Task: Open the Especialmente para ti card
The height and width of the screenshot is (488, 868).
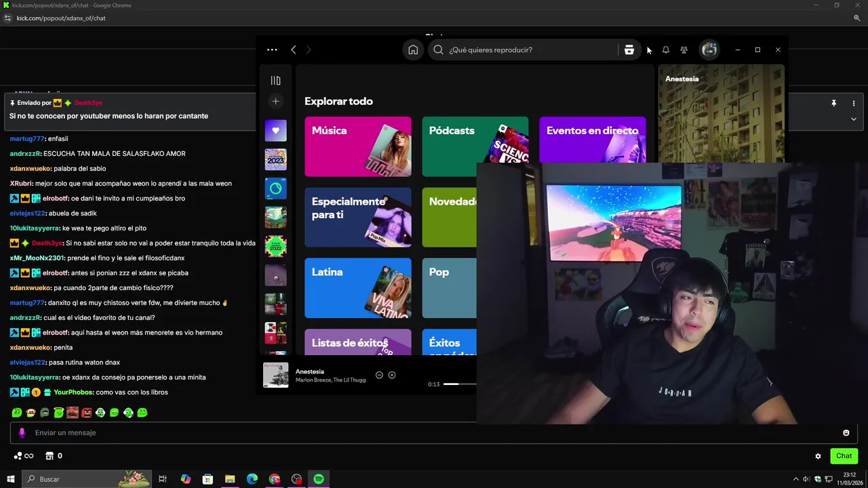Action: (x=358, y=217)
